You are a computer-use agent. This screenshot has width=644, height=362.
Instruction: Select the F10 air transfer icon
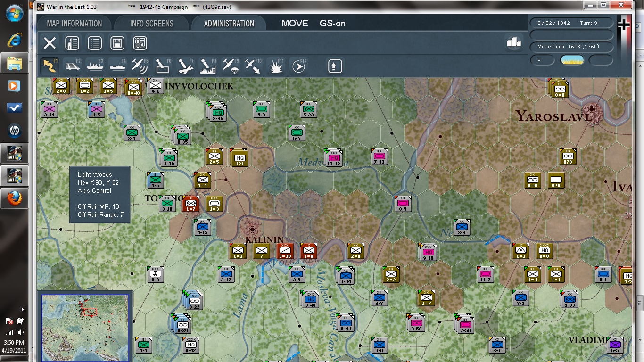click(253, 66)
